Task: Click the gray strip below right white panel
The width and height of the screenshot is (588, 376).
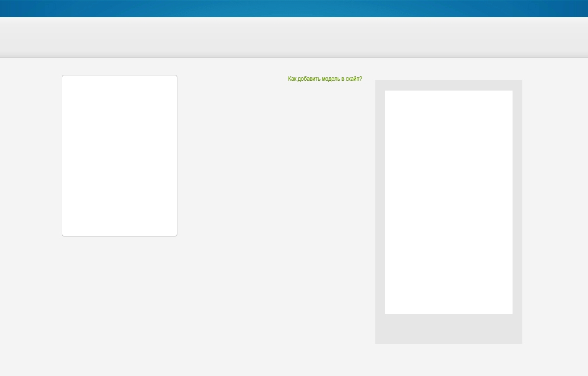Action: tap(448, 329)
